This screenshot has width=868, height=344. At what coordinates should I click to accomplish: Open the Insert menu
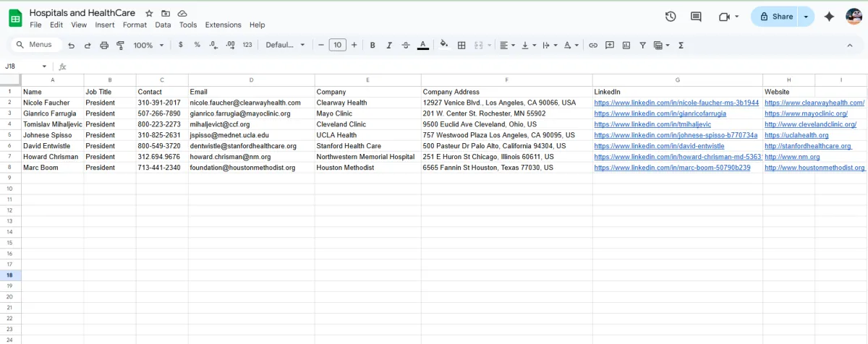105,25
